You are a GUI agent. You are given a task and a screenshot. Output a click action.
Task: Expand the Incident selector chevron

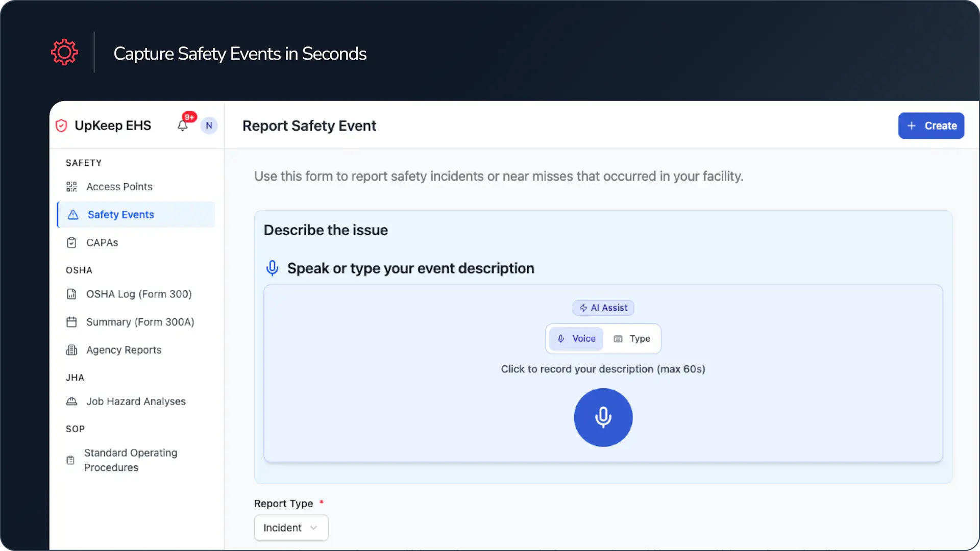tap(313, 528)
